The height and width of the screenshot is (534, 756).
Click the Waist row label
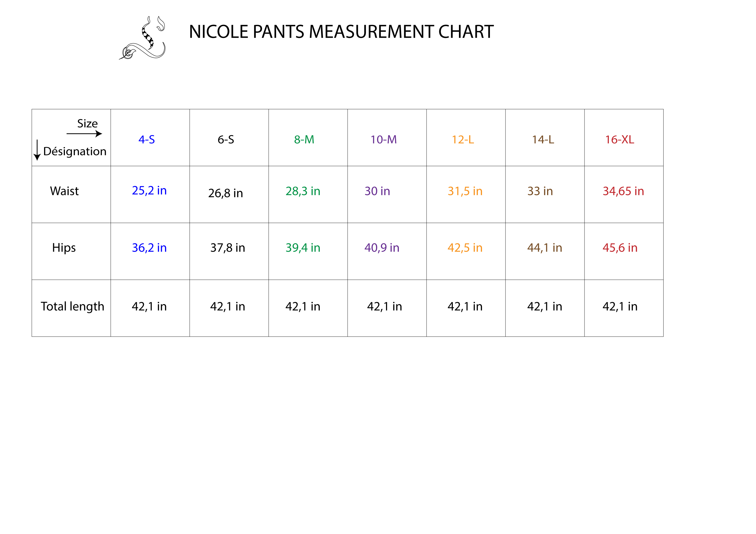tap(64, 191)
